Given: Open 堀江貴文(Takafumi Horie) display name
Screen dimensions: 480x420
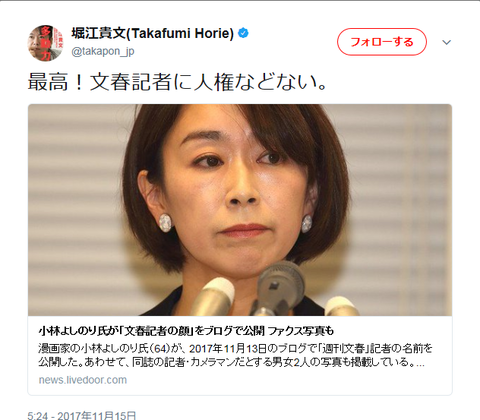Looking at the screenshot, I should point(153,33).
